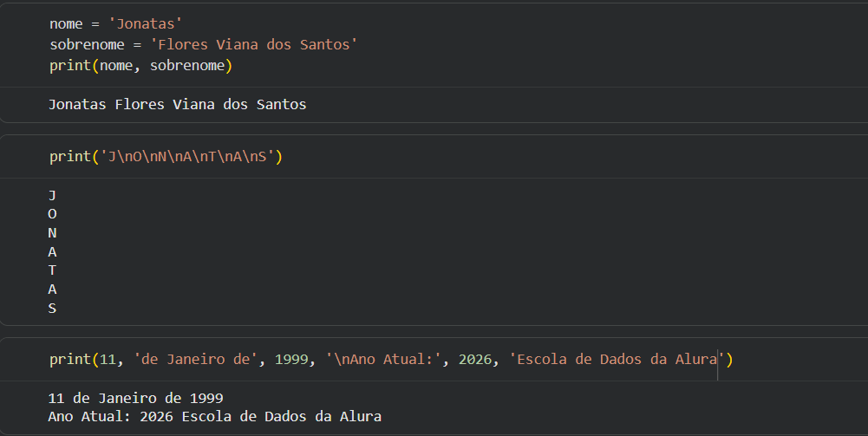Click the print('J\nO\nN\nA\nT\nA\nS') code line
This screenshot has width=868, height=436.
(x=166, y=157)
